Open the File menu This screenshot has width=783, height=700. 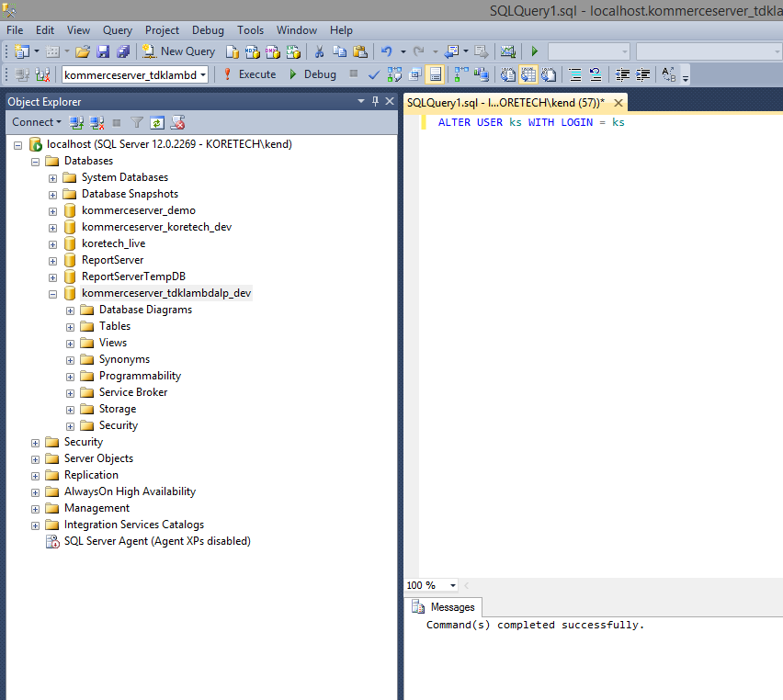[15, 30]
